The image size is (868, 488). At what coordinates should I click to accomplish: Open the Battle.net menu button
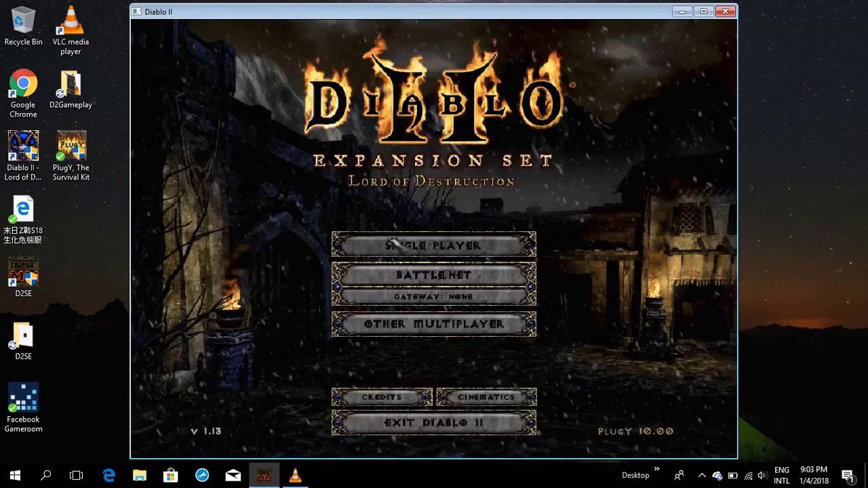[x=433, y=274]
